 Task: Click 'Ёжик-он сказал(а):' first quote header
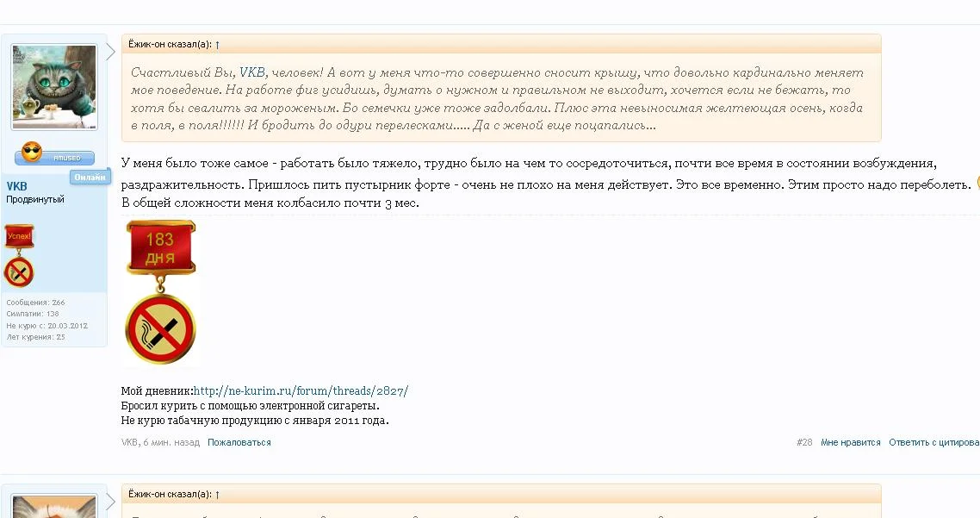tap(170, 45)
